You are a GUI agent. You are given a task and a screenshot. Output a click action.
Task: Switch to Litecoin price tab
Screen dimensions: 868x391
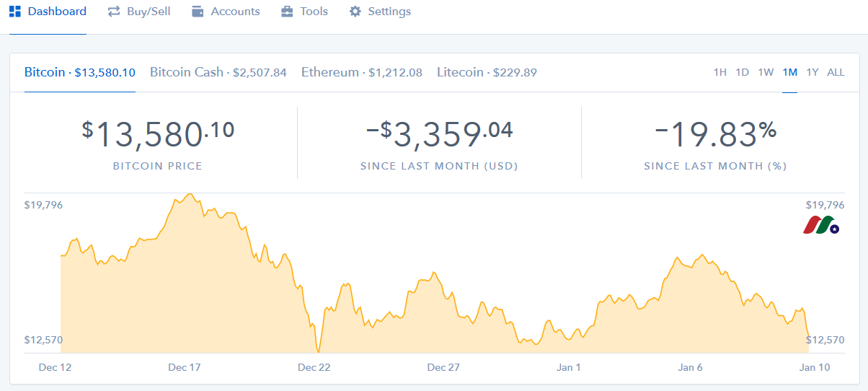tap(487, 72)
